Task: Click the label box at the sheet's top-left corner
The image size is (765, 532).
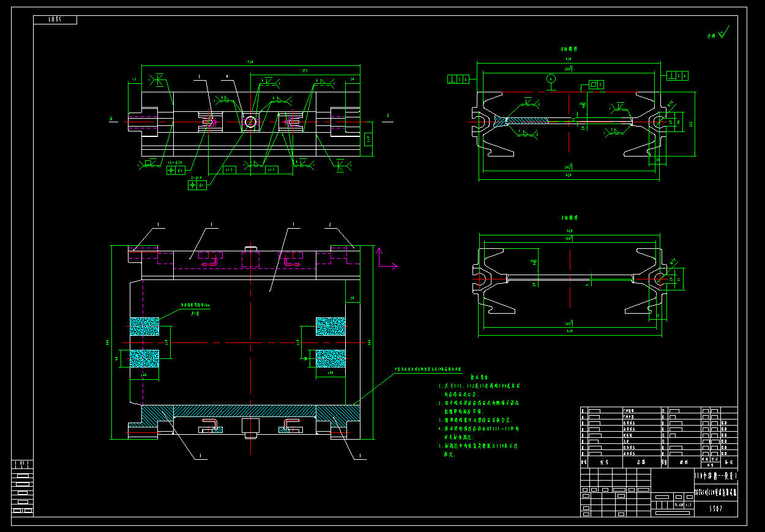Action: pyautogui.click(x=54, y=20)
